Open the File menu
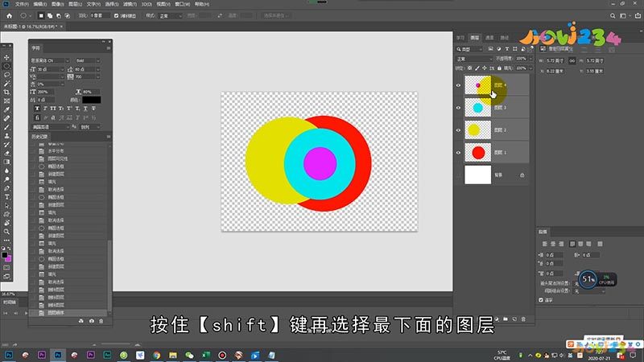644x362 pixels. [x=22, y=4]
